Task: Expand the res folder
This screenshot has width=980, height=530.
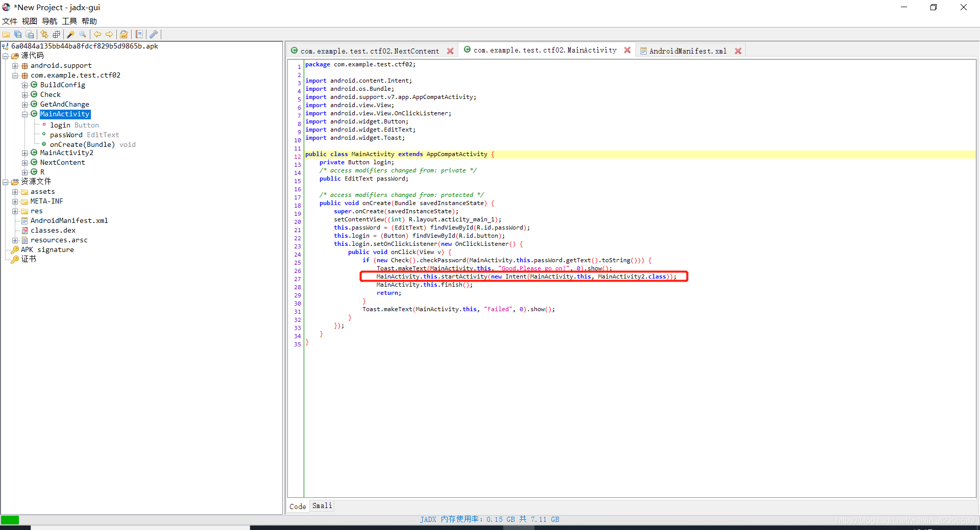Action: click(15, 211)
